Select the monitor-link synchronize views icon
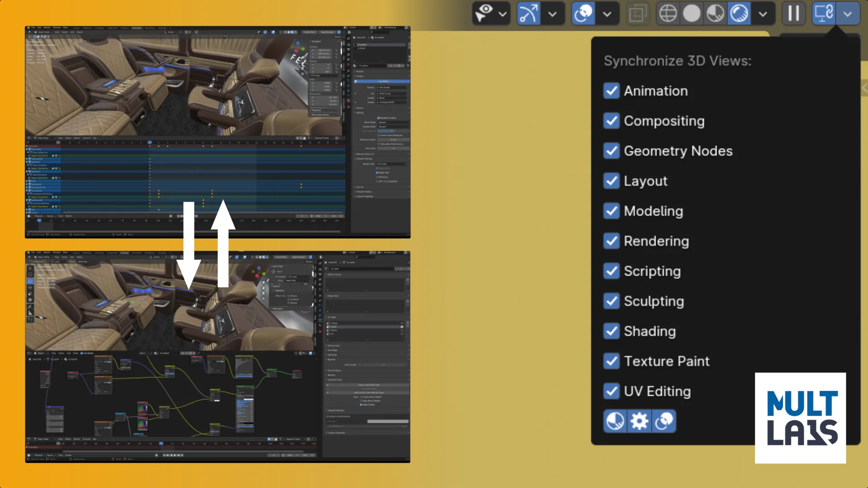 click(824, 14)
